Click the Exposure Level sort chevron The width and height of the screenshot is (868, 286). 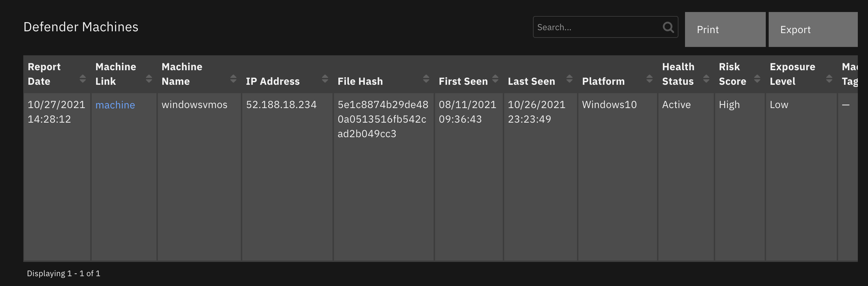pyautogui.click(x=829, y=78)
